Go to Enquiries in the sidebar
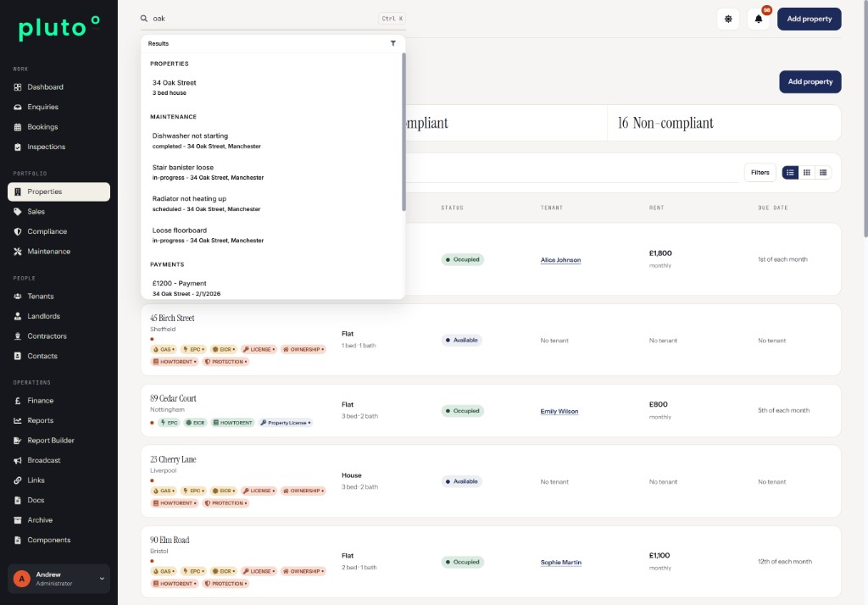868x605 pixels. point(58,107)
